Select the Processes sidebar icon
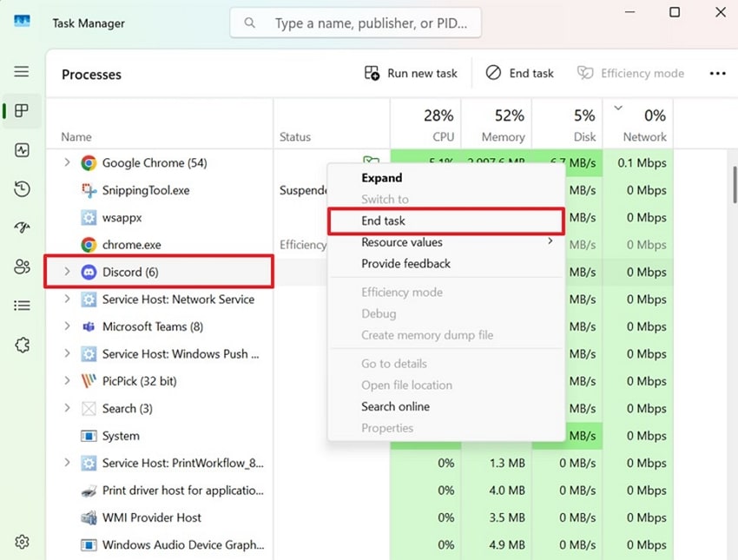The height and width of the screenshot is (560, 738). [22, 110]
